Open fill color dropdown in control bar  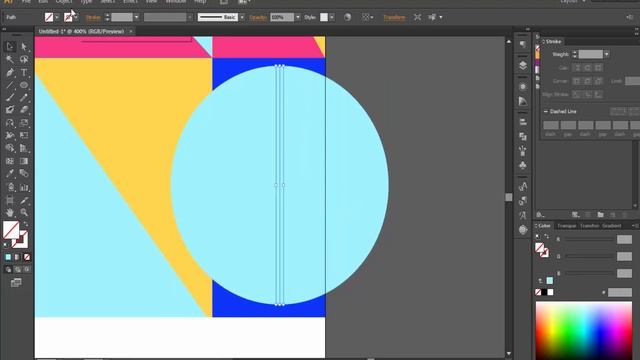point(57,17)
